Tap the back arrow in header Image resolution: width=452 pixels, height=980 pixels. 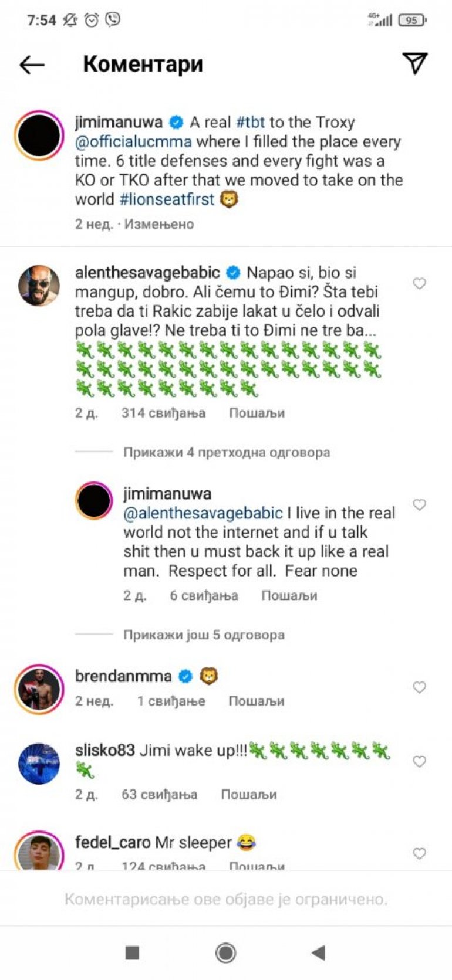point(32,65)
